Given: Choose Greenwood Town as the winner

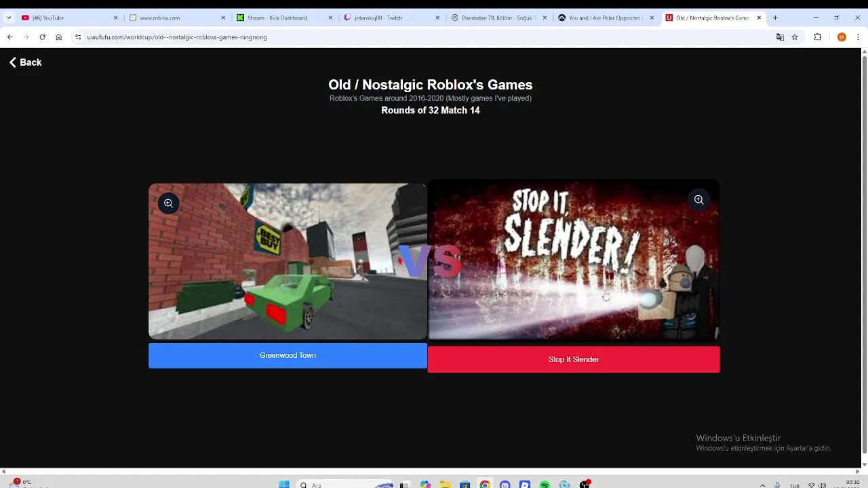Looking at the screenshot, I should pos(288,356).
